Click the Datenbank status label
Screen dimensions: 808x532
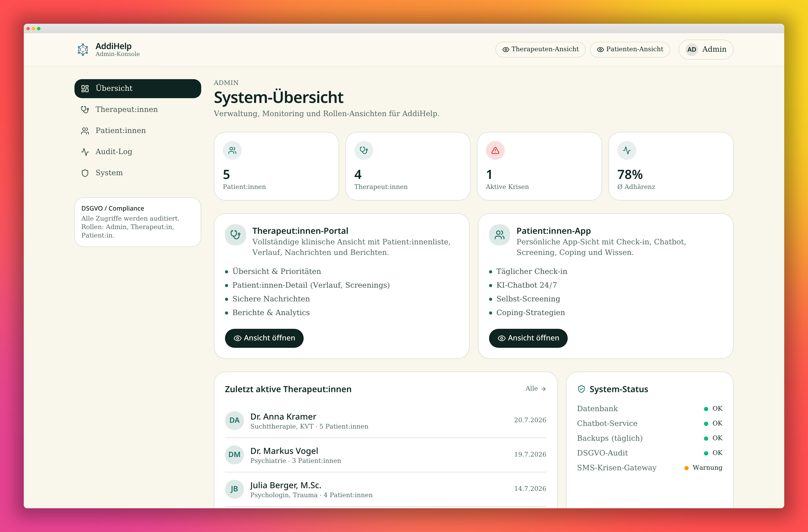click(x=597, y=409)
